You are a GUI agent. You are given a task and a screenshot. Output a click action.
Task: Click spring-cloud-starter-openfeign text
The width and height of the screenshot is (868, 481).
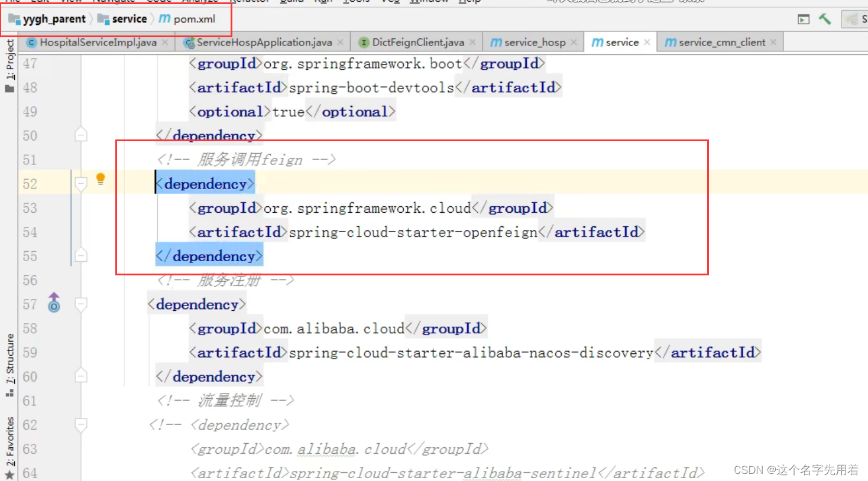tap(413, 232)
